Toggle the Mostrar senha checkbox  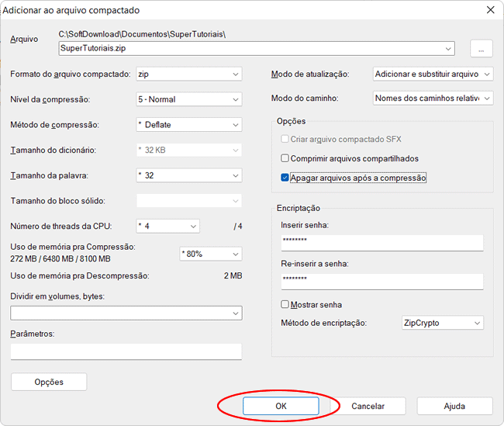coord(285,305)
